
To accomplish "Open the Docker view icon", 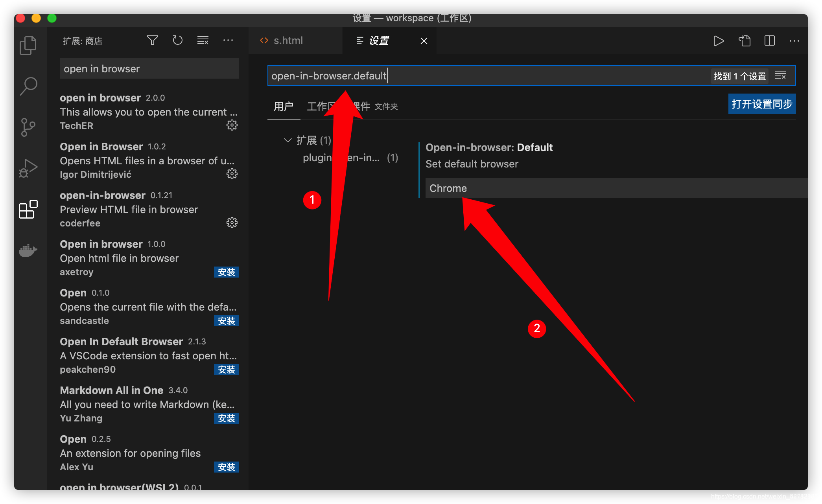I will [x=28, y=250].
